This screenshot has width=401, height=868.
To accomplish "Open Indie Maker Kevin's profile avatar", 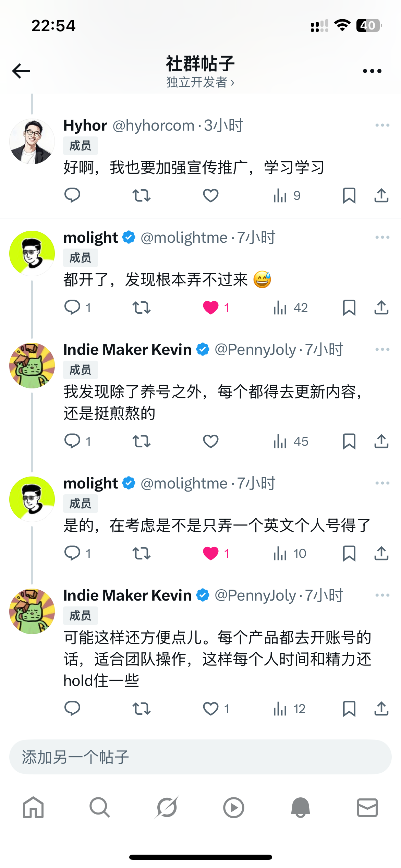I will click(x=32, y=365).
